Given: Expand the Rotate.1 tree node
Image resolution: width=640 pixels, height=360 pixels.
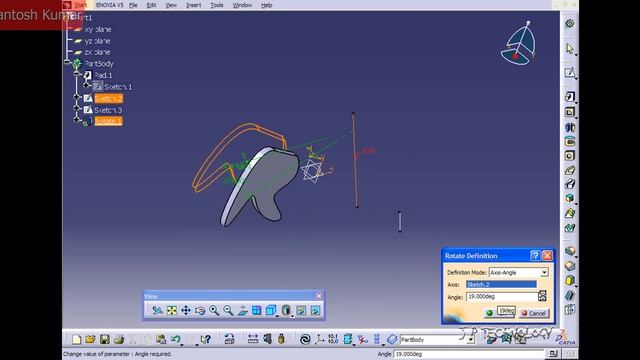Looking at the screenshot, I should (77, 119).
